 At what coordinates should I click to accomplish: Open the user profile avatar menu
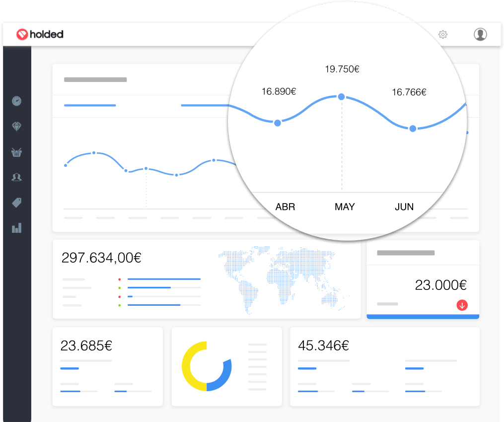tap(480, 34)
